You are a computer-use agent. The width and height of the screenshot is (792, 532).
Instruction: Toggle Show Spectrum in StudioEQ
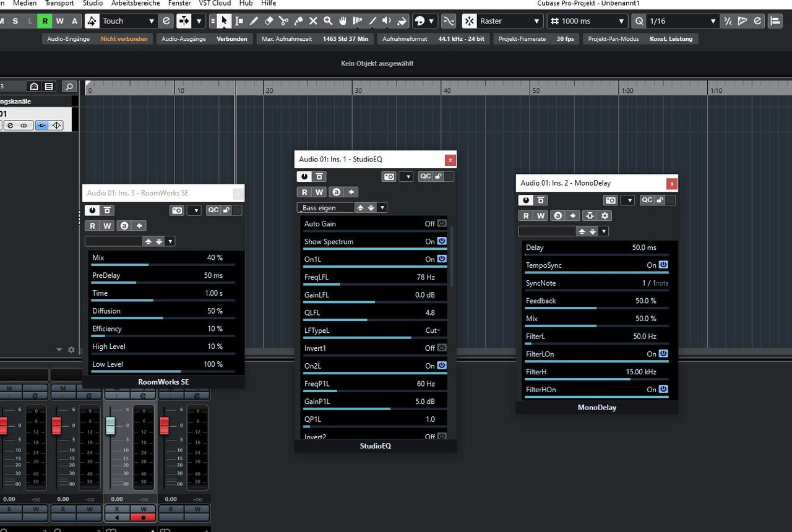pyautogui.click(x=442, y=241)
